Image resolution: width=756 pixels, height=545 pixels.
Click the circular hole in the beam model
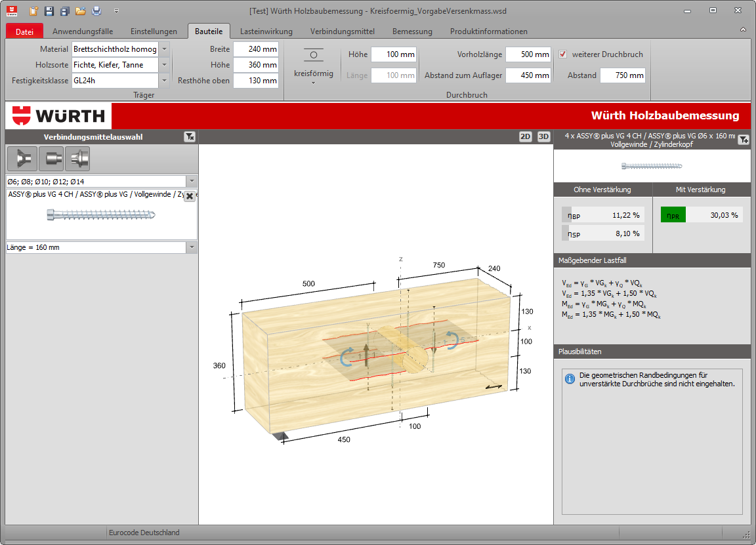coord(415,360)
